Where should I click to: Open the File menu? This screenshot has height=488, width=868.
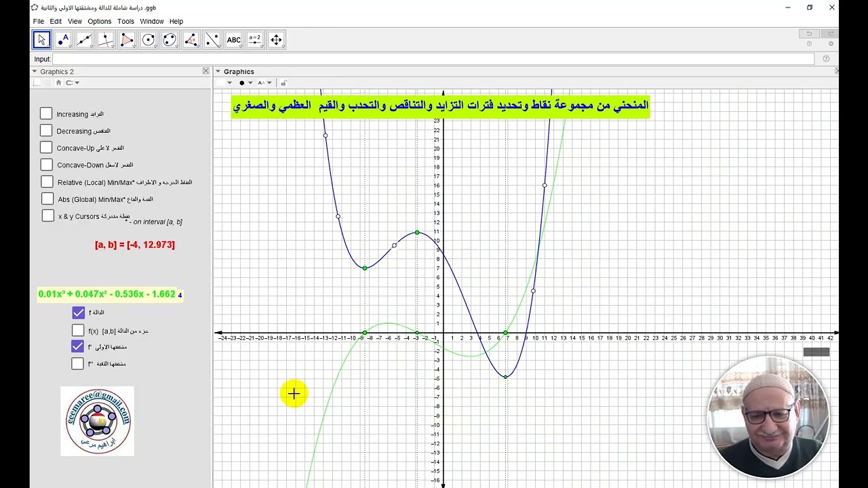(x=39, y=22)
